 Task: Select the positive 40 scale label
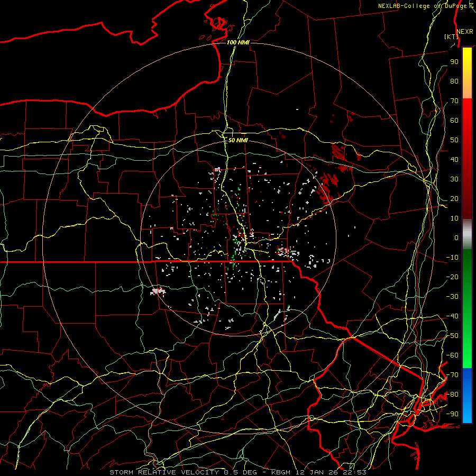454,160
